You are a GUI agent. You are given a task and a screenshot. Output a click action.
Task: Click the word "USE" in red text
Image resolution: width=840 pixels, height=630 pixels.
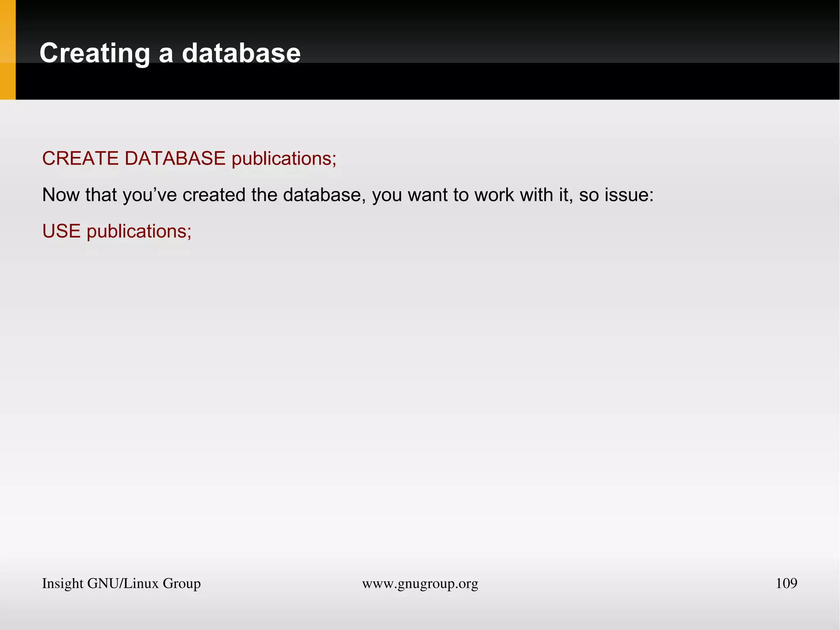pyautogui.click(x=62, y=231)
